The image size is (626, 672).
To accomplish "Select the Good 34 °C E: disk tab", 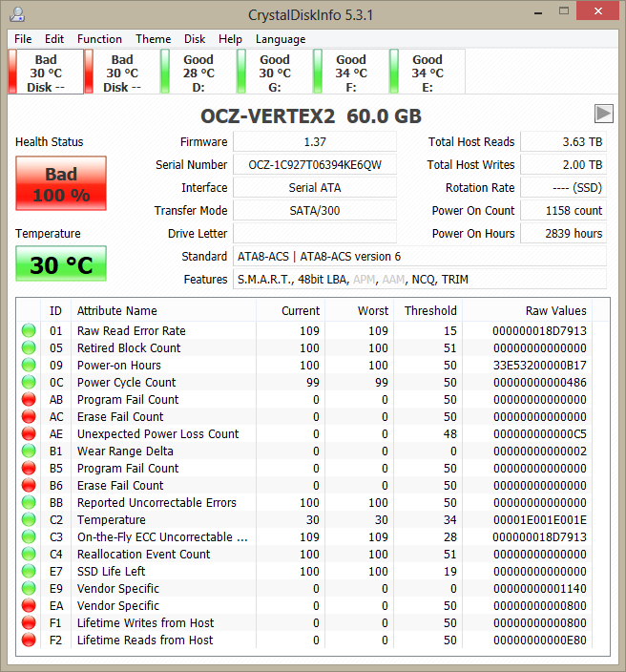I will coord(428,73).
